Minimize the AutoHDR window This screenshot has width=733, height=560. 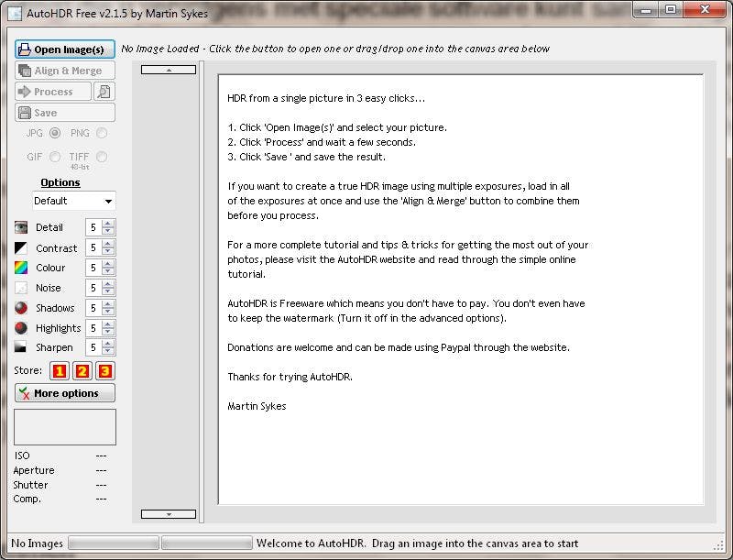click(646, 10)
